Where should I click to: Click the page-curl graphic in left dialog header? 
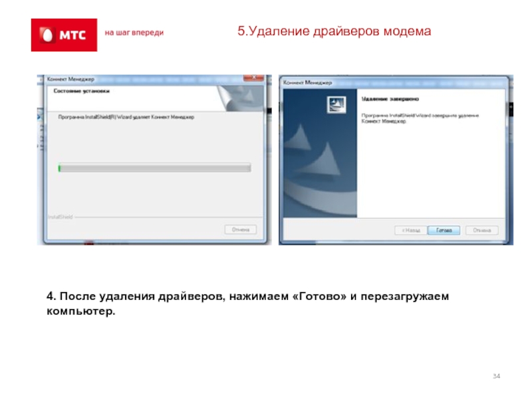pyautogui.click(x=240, y=98)
